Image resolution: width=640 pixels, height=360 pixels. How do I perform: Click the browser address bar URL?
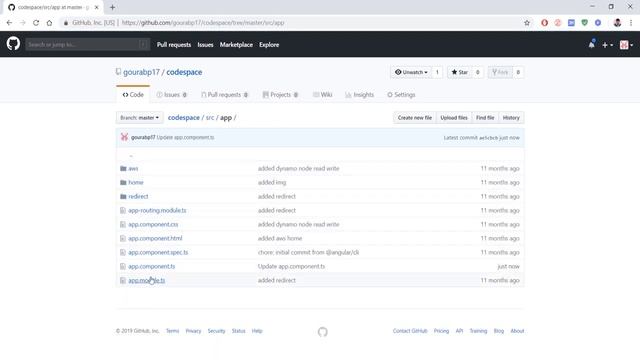(x=203, y=23)
